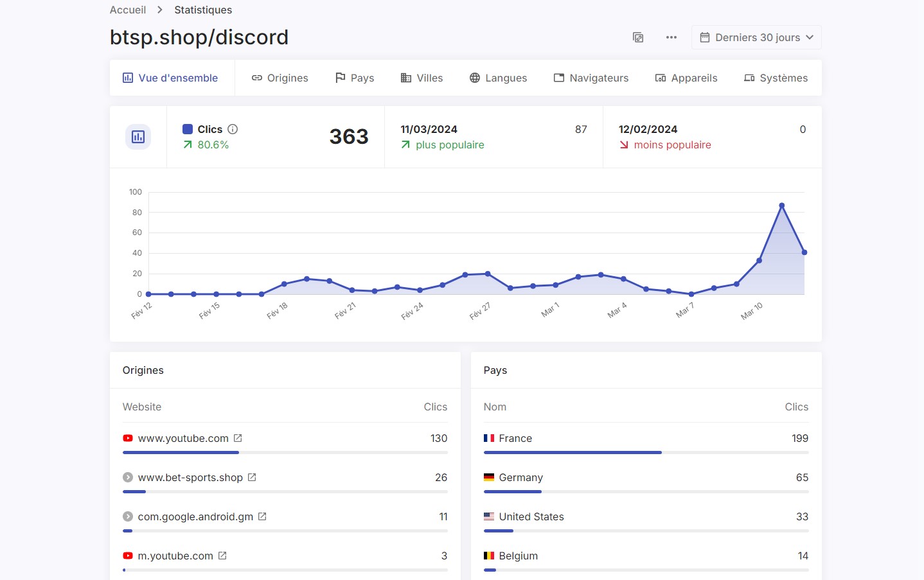Click the Clics info circle icon
The image size is (924, 580).
[233, 129]
